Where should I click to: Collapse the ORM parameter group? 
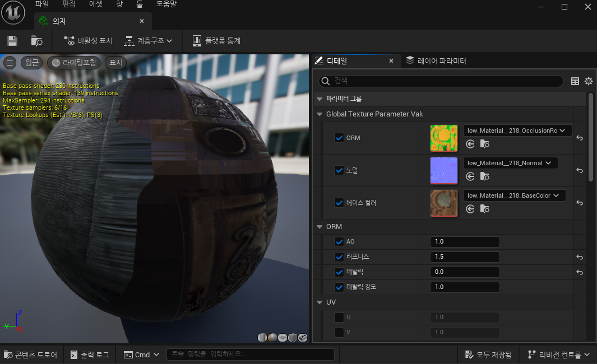click(320, 227)
